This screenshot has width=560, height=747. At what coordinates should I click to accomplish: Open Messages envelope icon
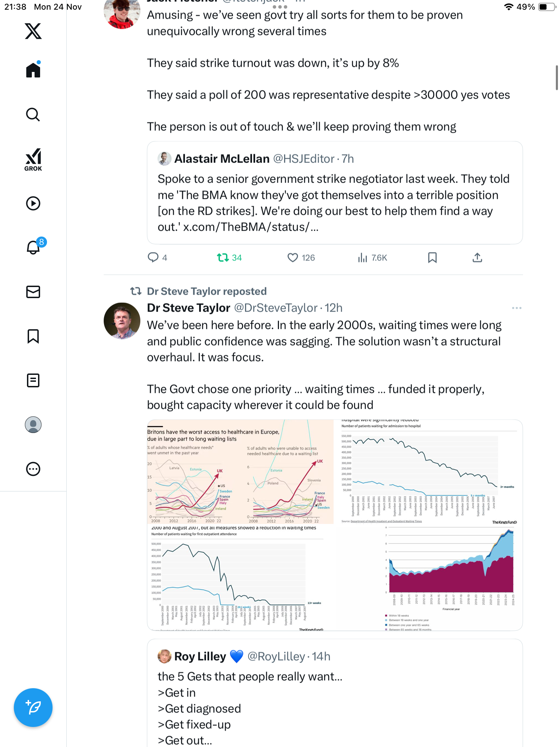(x=33, y=292)
